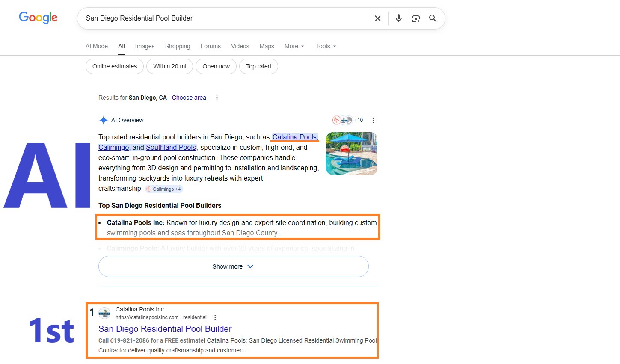
Task: Open the Videos tab
Action: [240, 46]
